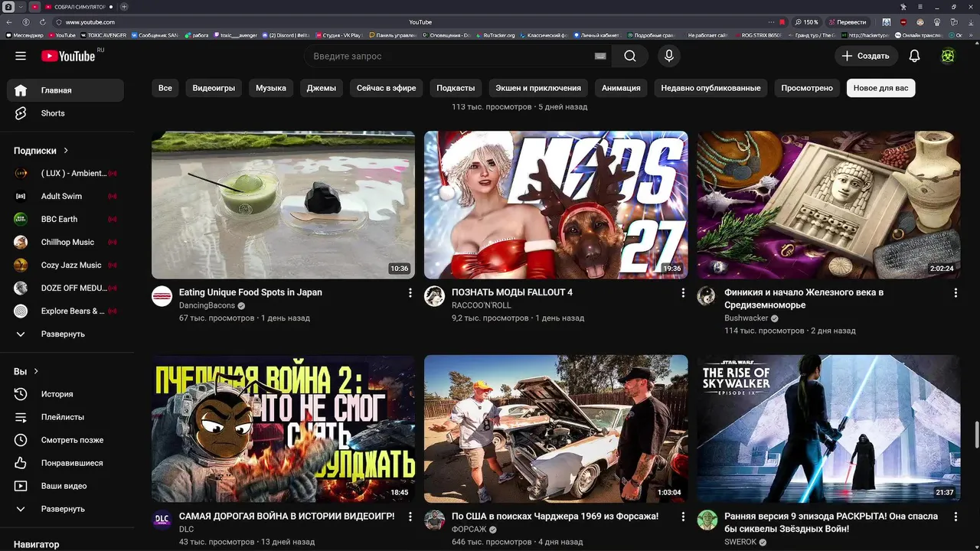Expand the Вы section with Развернуть
The width and height of the screenshot is (980, 551).
point(65,509)
